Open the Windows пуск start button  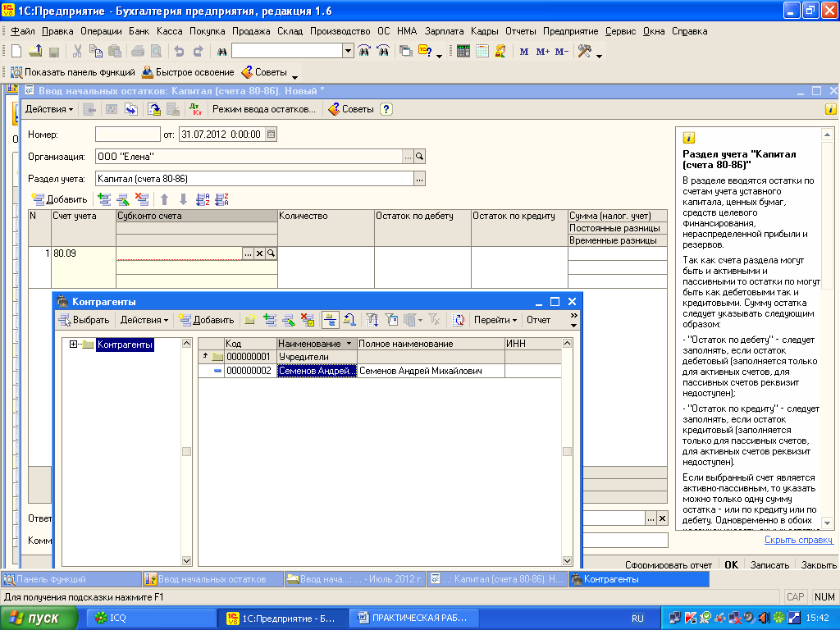pyautogui.click(x=39, y=619)
